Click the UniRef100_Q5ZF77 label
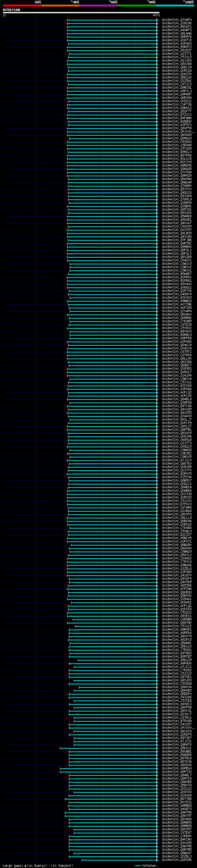The height and width of the screenshot is (868, 197). click(x=177, y=111)
